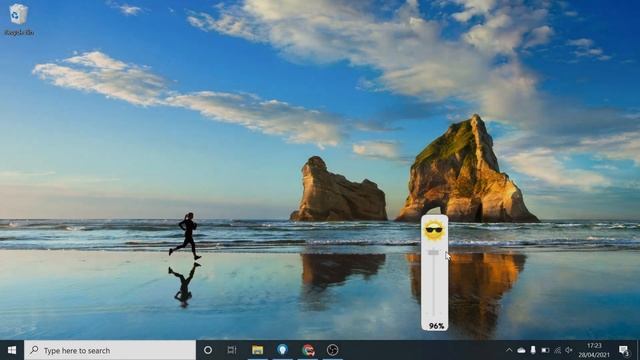The height and width of the screenshot is (360, 640).
Task: Click the sun with sunglasses icon
Action: coord(433,230)
